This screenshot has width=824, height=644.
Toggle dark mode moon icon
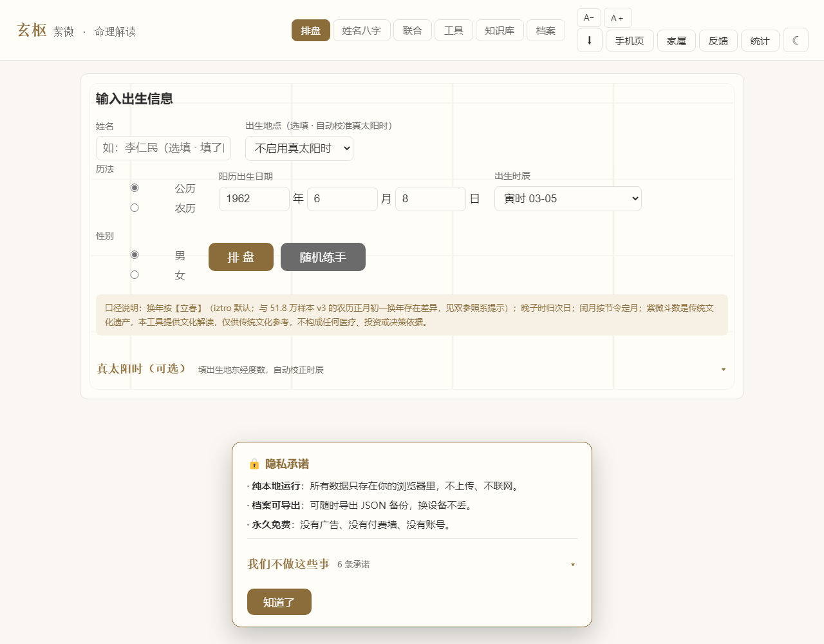pos(796,41)
